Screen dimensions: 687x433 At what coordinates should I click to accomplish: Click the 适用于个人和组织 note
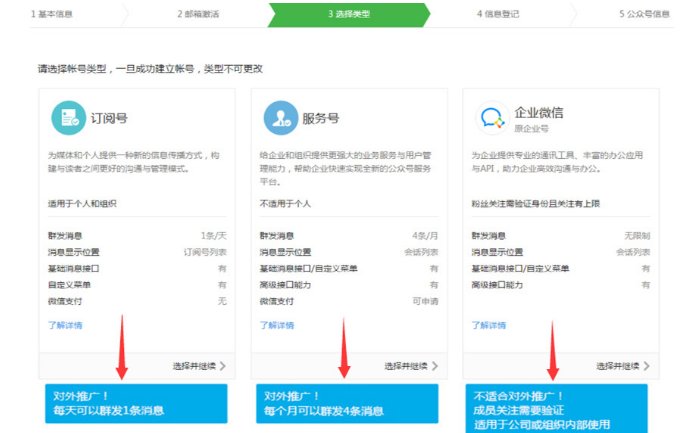point(82,204)
